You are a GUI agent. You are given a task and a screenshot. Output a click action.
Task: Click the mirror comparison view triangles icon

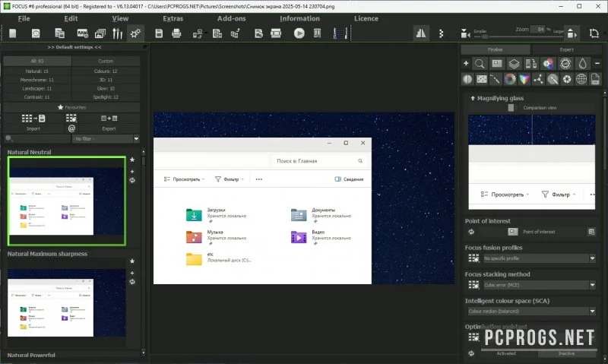[421, 33]
